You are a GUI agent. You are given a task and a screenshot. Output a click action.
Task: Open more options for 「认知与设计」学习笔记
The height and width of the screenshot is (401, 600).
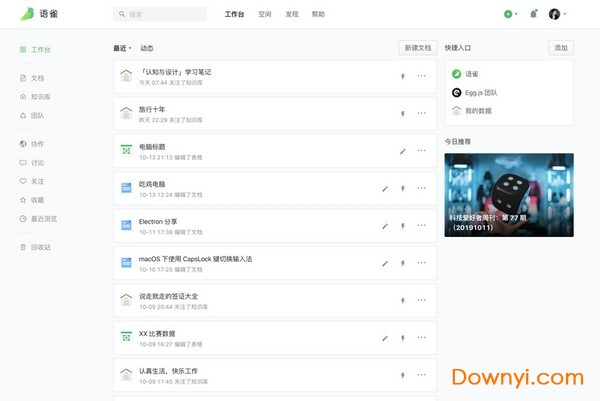(422, 76)
